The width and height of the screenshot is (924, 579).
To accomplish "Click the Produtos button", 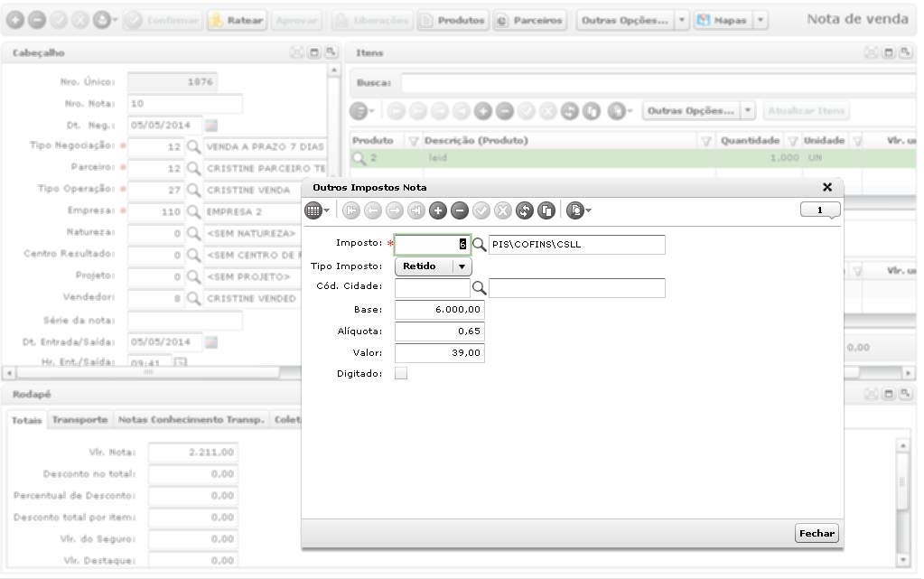I will [453, 20].
